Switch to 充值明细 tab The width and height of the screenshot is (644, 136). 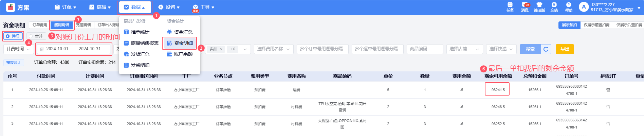click(83, 25)
